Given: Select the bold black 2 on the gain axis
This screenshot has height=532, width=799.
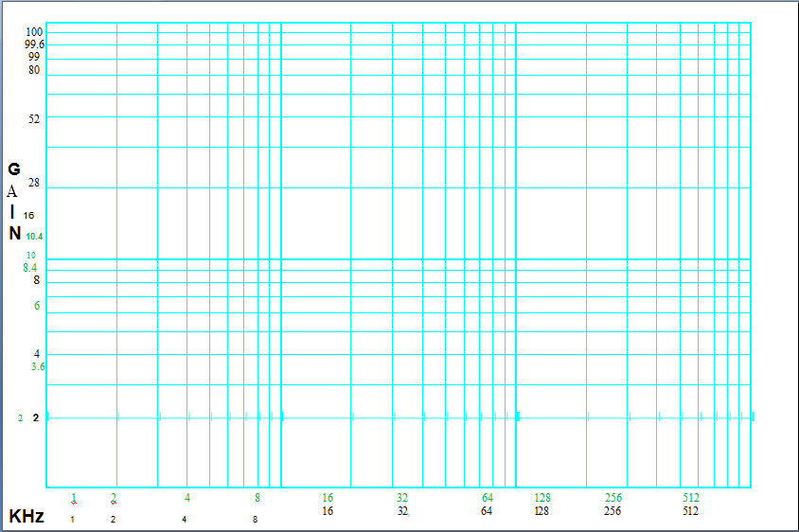Looking at the screenshot, I should point(36,417).
